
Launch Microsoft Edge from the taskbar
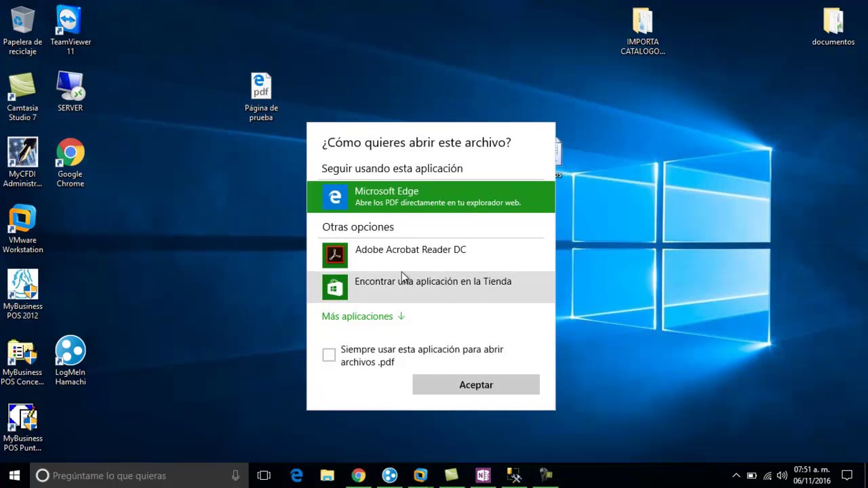click(x=296, y=476)
